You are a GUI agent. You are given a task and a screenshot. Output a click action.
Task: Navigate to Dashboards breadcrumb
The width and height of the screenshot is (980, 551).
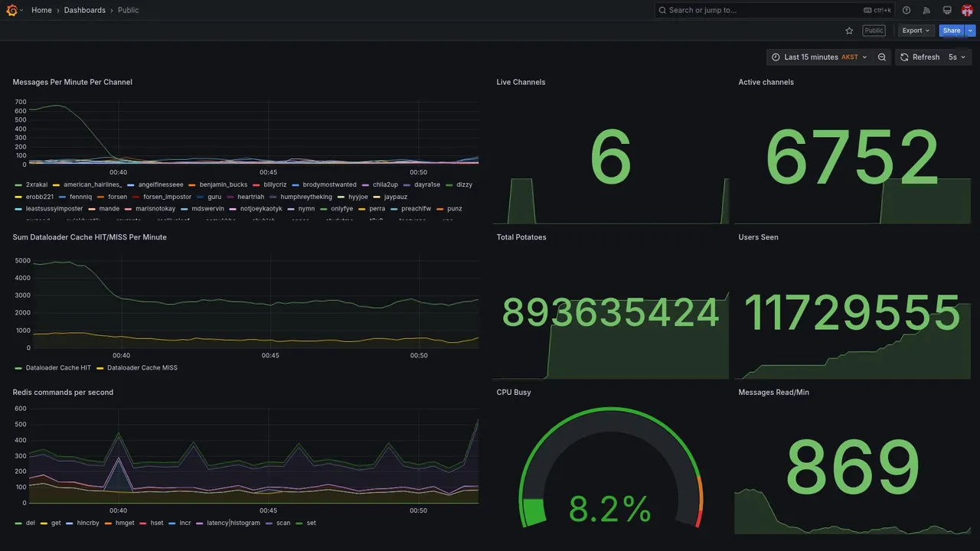click(85, 10)
